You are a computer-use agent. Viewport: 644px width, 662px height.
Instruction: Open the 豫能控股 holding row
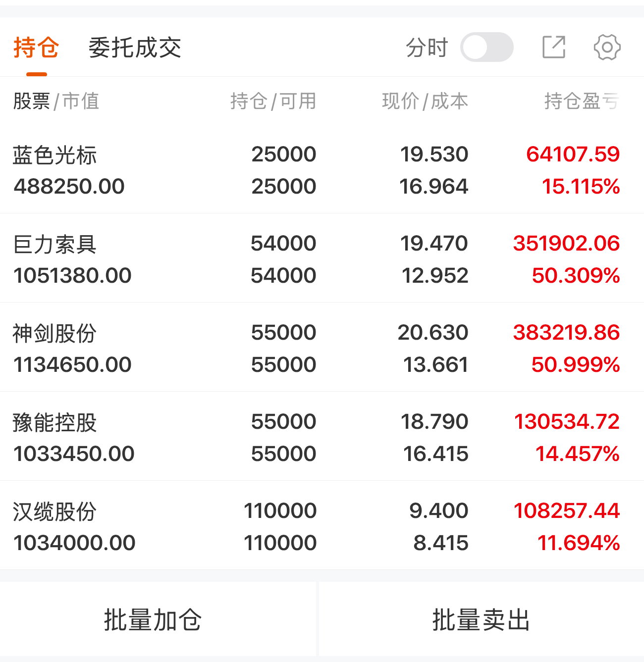coord(322,436)
